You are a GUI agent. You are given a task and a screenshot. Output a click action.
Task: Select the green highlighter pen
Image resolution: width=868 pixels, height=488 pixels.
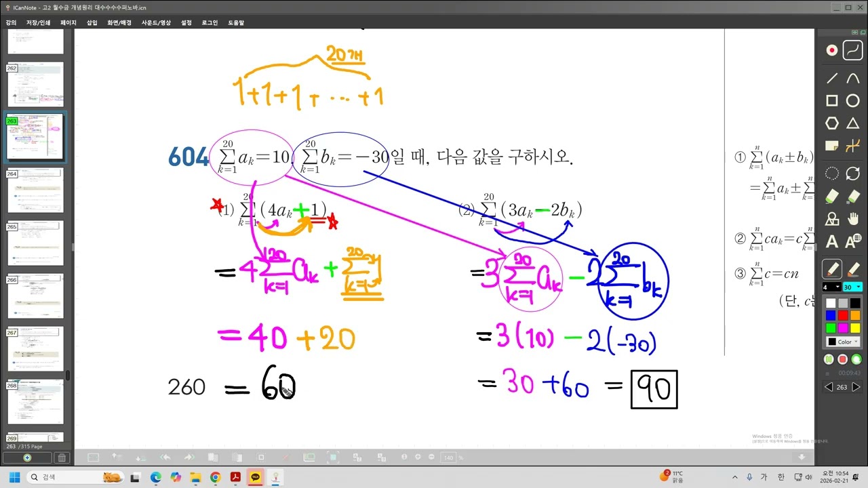831,196
